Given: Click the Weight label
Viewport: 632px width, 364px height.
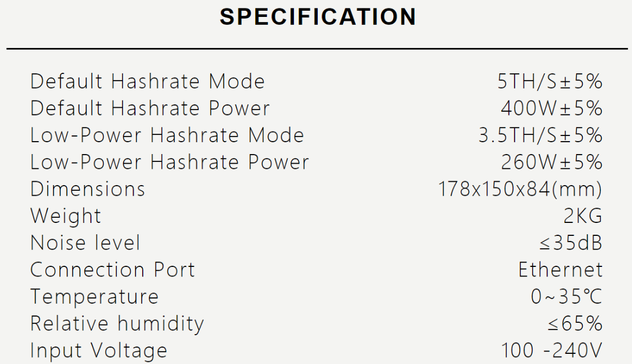Looking at the screenshot, I should pos(66,216).
